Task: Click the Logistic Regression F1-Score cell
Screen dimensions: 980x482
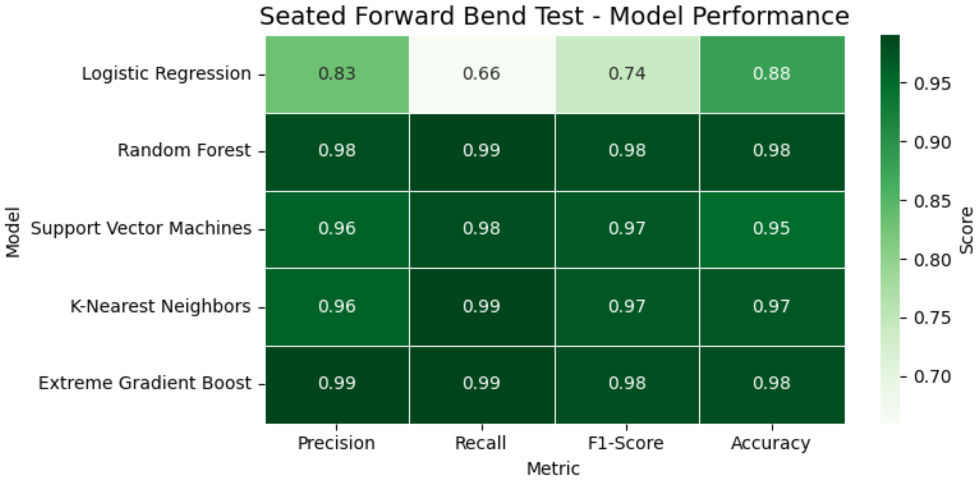Action: [627, 74]
